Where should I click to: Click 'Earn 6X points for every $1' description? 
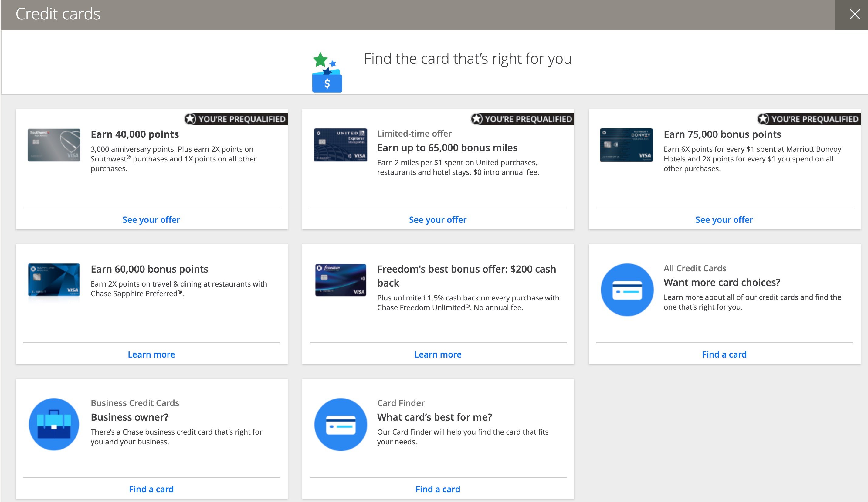click(x=752, y=159)
